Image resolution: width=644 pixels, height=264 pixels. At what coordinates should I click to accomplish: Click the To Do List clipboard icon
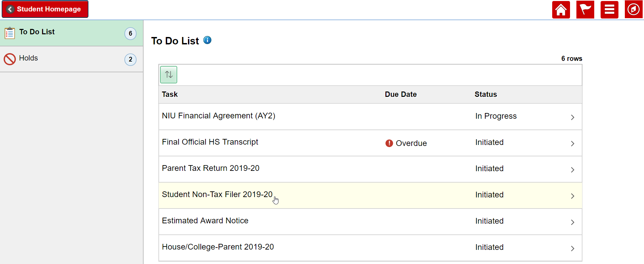point(10,33)
